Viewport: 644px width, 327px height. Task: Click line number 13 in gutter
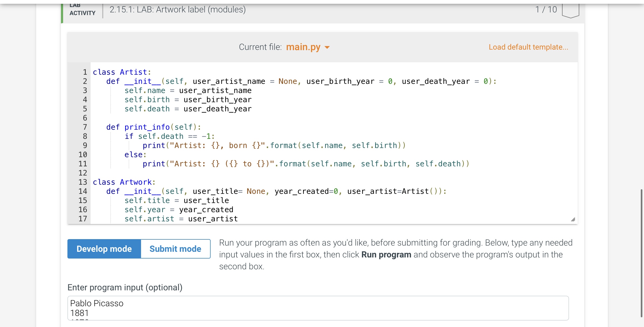tap(83, 182)
